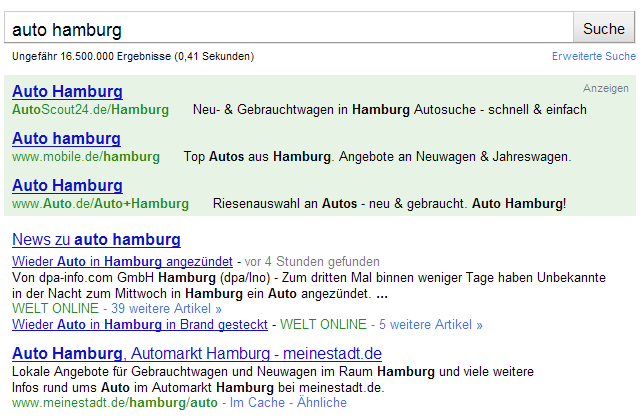The width and height of the screenshot is (643, 418).
Task: Open the mobile.de 'Auto hamburg' ad title
Action: coord(66,139)
